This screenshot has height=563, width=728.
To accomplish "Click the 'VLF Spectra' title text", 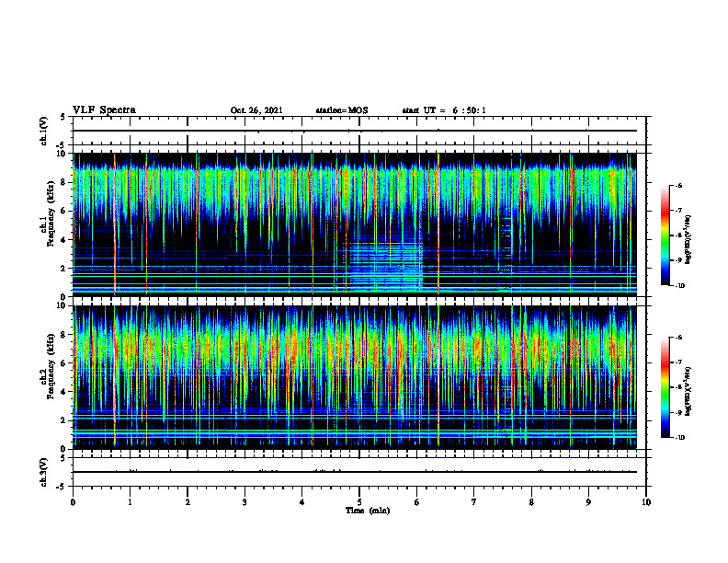I will (104, 110).
